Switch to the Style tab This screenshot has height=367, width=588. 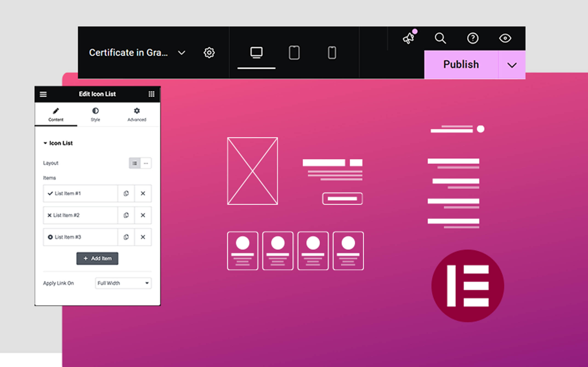pyautogui.click(x=95, y=114)
